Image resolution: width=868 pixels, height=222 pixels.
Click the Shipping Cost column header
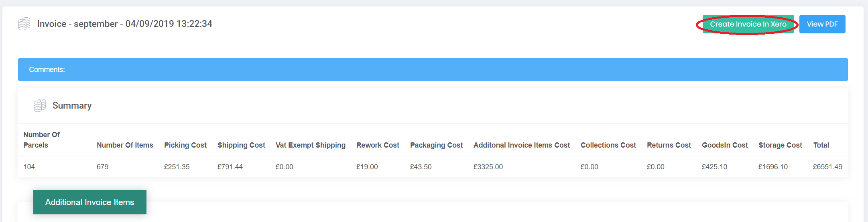click(241, 145)
